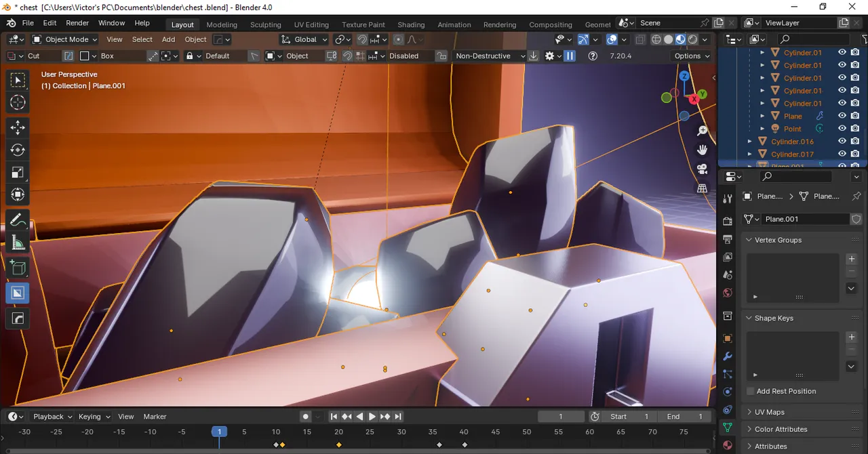Select the Select Box tool

tap(18, 81)
